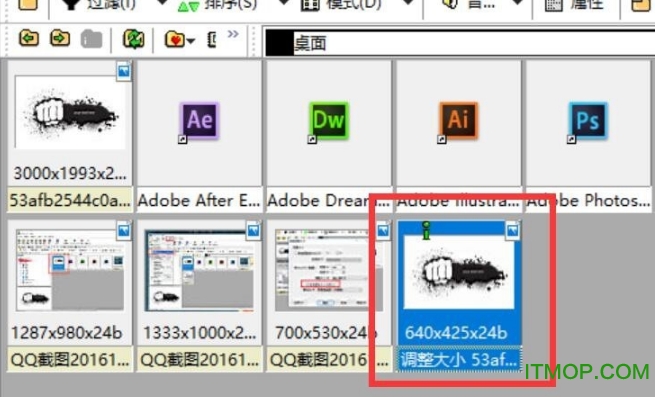Click format badge on 640x425x24b thumbnail
The width and height of the screenshot is (655, 397).
pos(513,231)
